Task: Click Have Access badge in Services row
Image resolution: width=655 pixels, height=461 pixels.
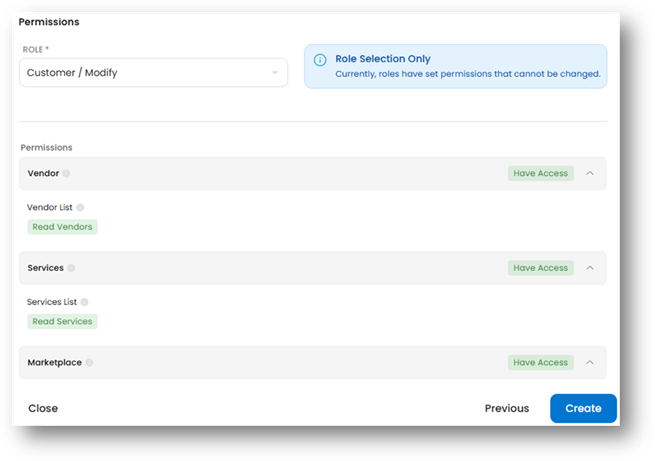Action: [541, 268]
